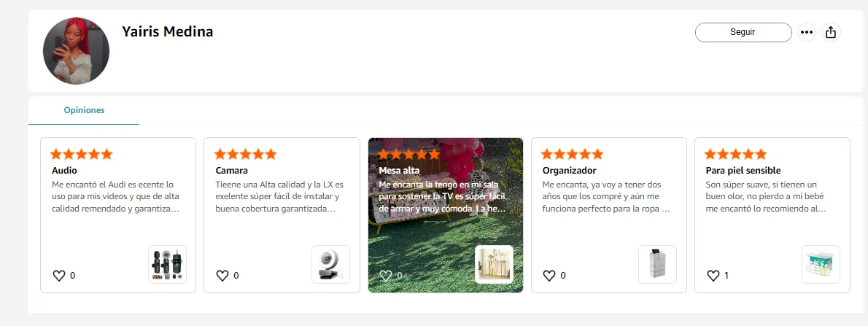
Task: Tap the heart on the Organizador review
Action: [549, 275]
